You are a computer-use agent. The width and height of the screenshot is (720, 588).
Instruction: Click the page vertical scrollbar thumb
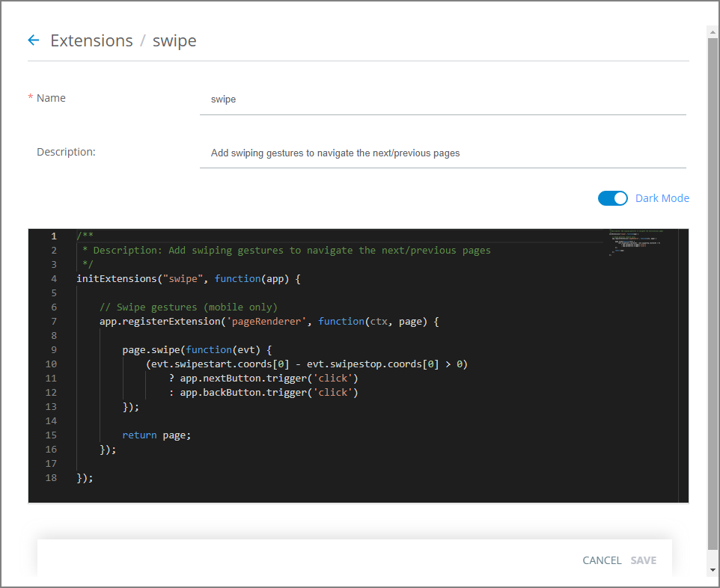(x=713, y=294)
